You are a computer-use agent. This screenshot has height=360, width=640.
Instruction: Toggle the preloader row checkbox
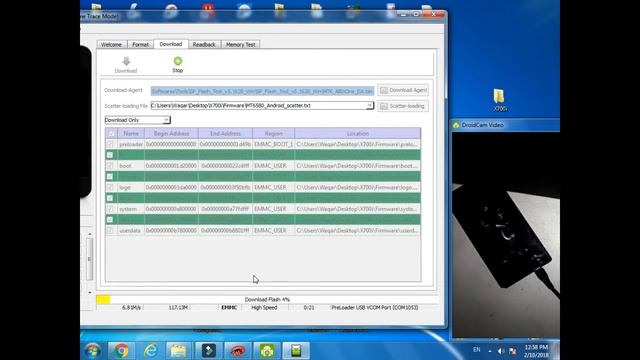pos(110,144)
